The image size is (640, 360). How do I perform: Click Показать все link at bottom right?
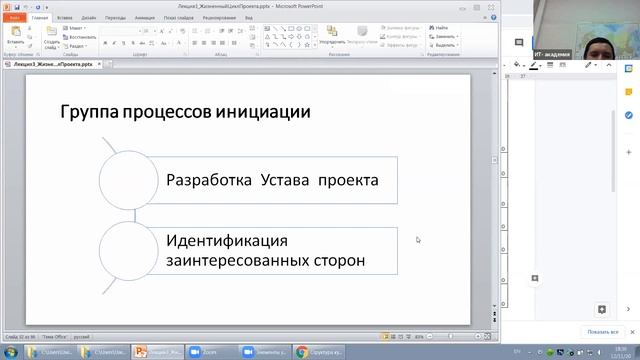(x=603, y=332)
